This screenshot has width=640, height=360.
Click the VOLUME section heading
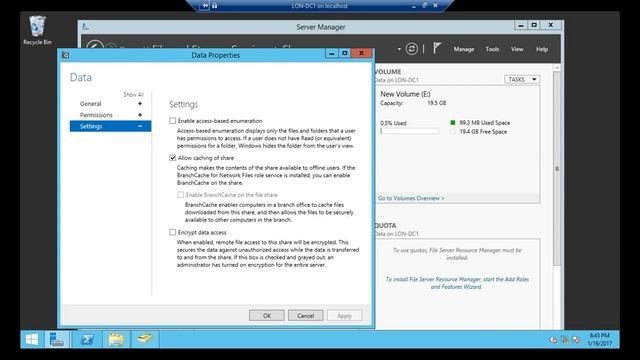pos(388,71)
